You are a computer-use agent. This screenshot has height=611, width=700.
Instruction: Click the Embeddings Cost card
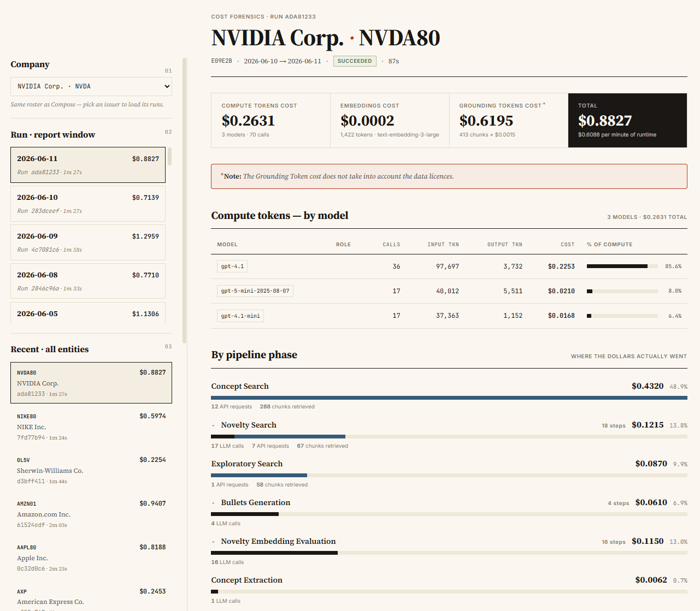point(390,121)
